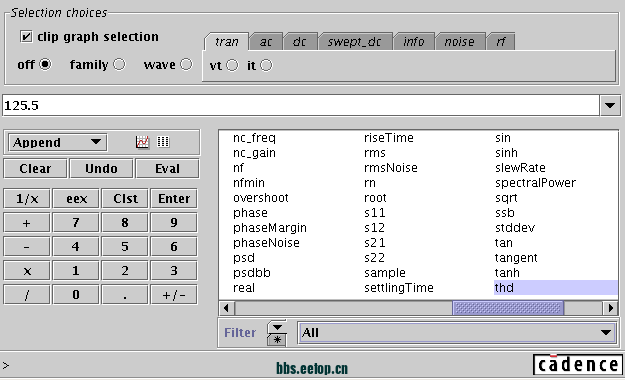The width and height of the screenshot is (625, 380).
Task: Click the scrollbar right arrow
Action: click(x=610, y=308)
